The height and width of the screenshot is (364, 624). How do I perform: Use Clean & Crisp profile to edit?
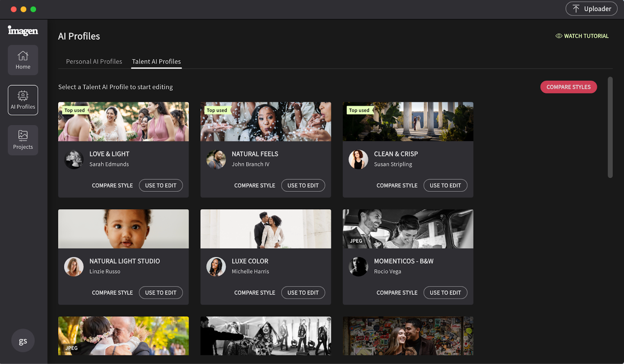pyautogui.click(x=445, y=186)
